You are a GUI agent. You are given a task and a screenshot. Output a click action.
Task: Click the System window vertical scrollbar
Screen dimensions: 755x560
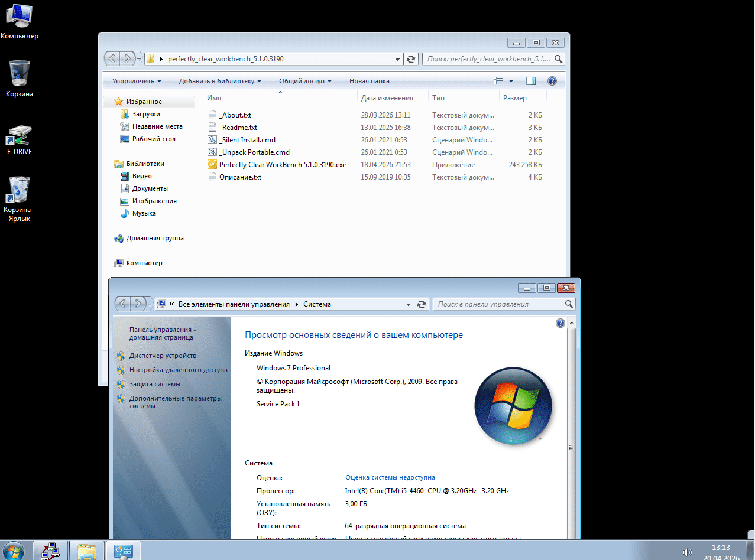click(x=571, y=447)
